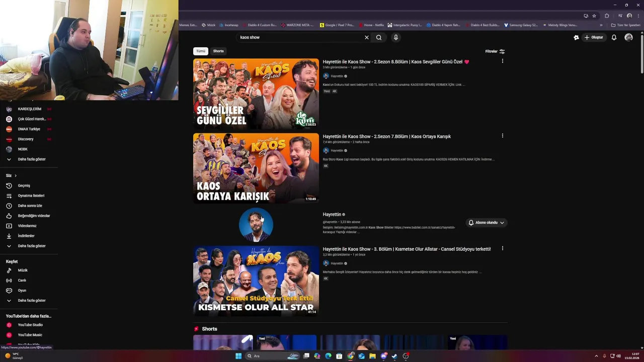
Task: Open YouTube notifications bell
Action: 614,37
